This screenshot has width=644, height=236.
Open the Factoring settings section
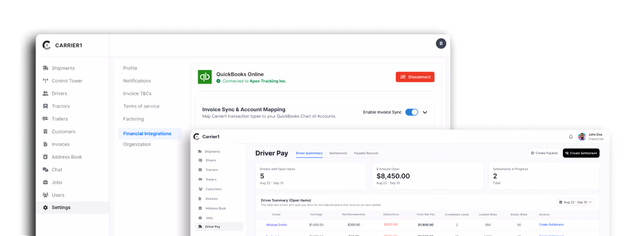click(x=133, y=119)
